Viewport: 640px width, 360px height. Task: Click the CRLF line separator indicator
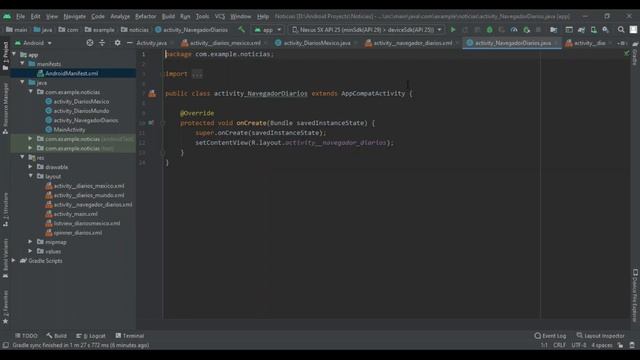[x=559, y=345]
